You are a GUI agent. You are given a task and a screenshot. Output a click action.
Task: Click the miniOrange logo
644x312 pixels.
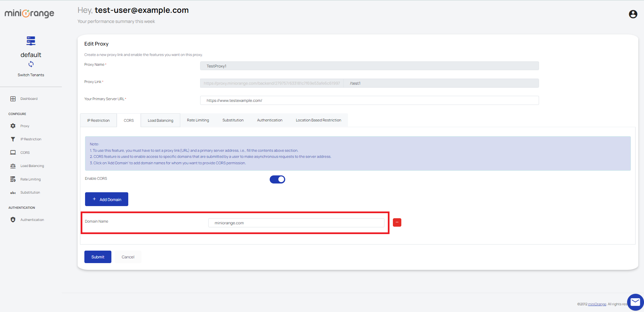click(29, 13)
